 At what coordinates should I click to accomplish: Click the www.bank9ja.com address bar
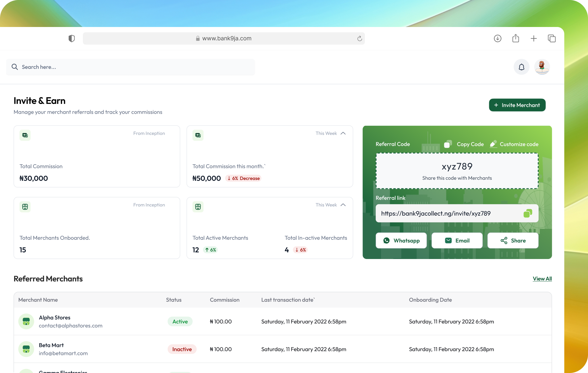224,38
